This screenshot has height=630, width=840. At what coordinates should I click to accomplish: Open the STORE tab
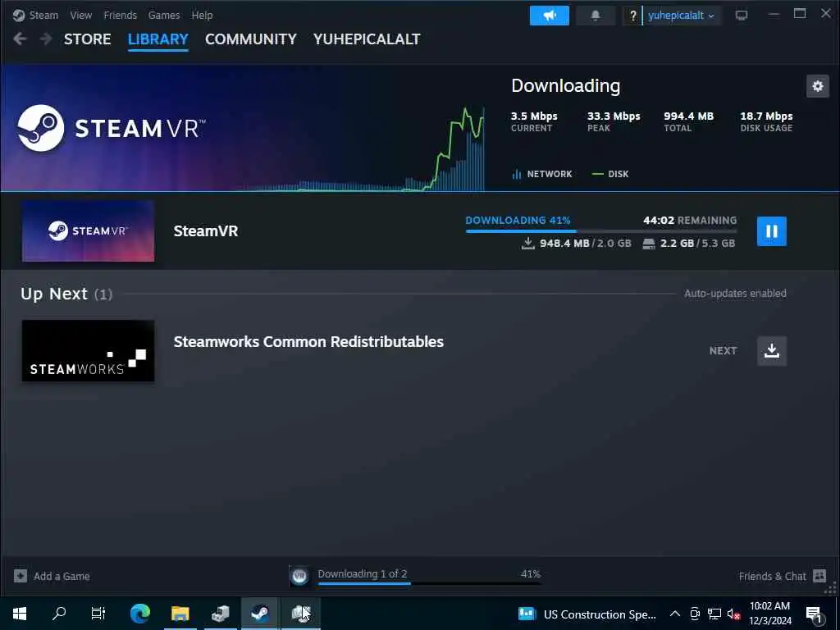pos(87,39)
